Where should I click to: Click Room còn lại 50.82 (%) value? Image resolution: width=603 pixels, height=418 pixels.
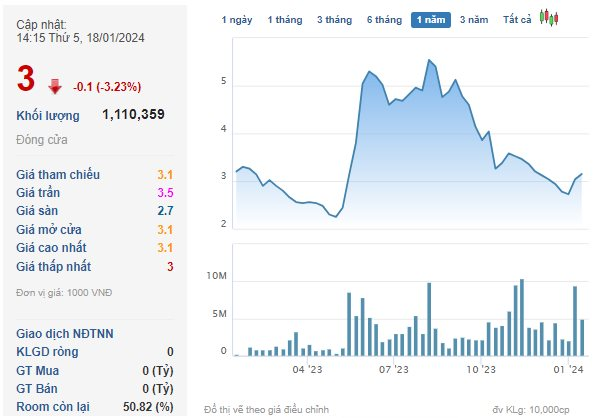coord(146,405)
